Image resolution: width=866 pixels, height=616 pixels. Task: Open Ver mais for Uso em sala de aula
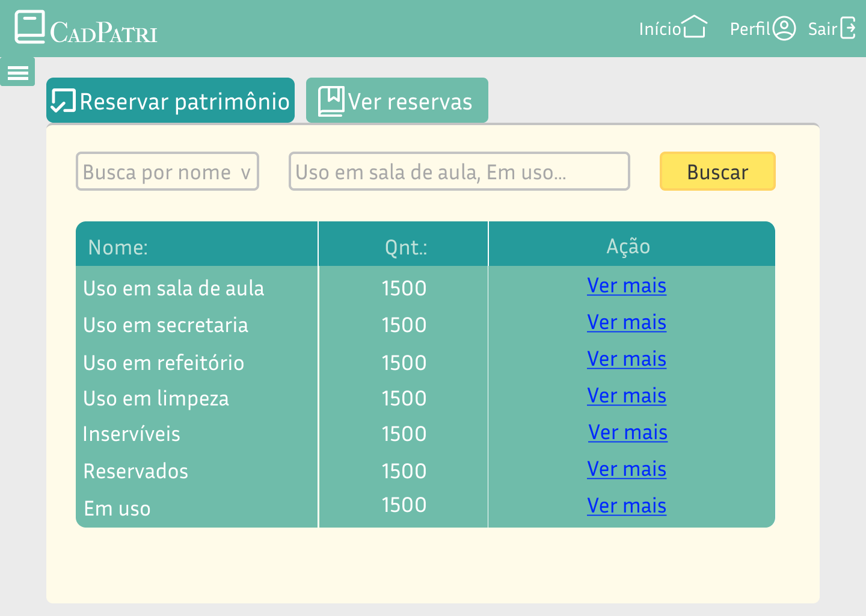(x=627, y=286)
